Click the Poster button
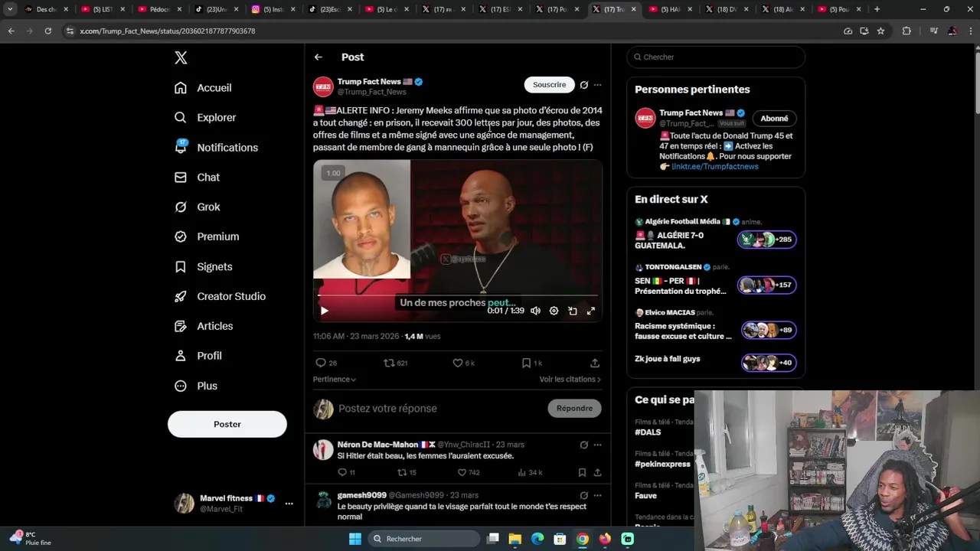Image resolution: width=980 pixels, height=551 pixels. pyautogui.click(x=227, y=424)
